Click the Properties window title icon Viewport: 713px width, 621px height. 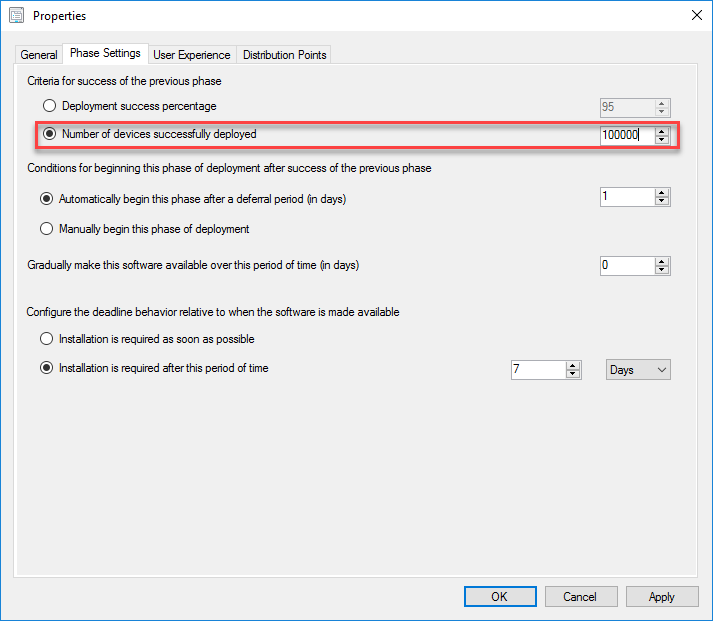click(x=16, y=15)
